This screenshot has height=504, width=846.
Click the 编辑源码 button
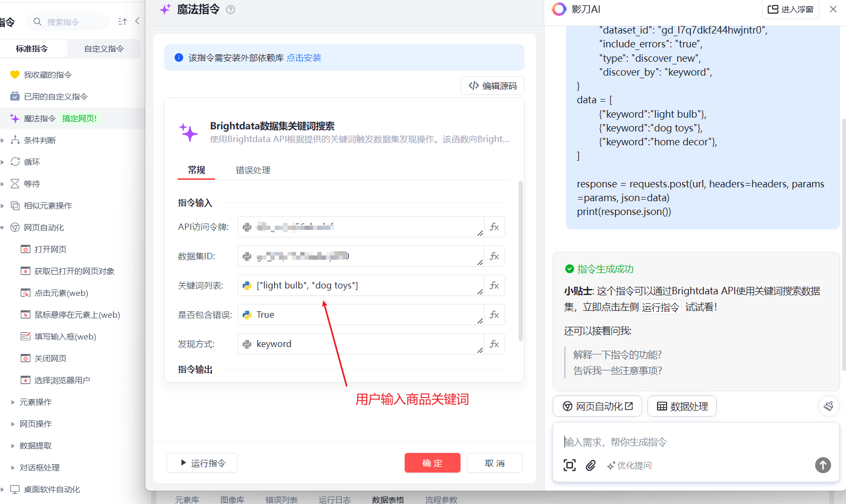[492, 86]
